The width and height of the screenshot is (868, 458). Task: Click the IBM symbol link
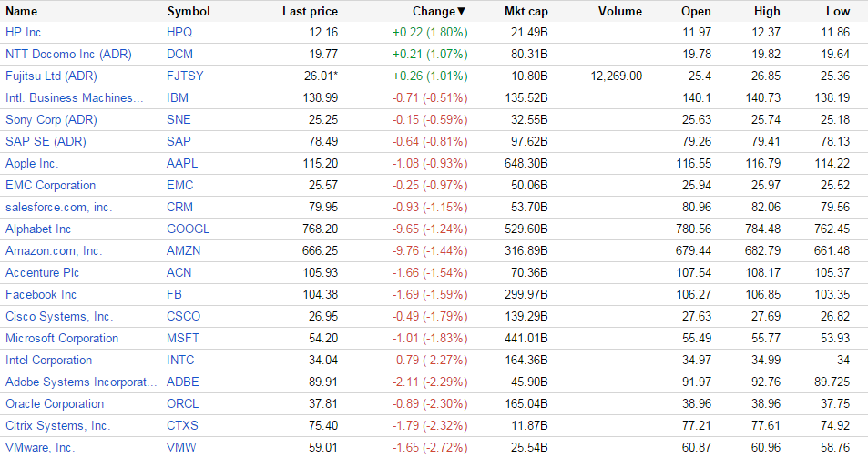tap(178, 97)
